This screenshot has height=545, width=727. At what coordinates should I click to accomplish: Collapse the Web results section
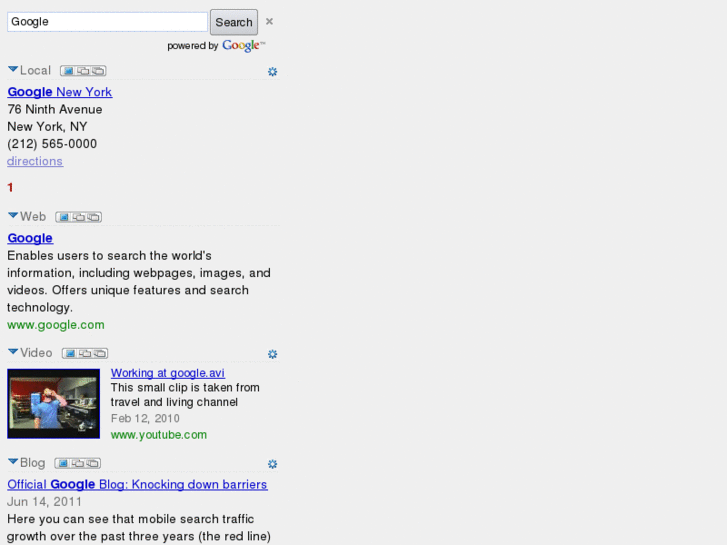coord(13,216)
